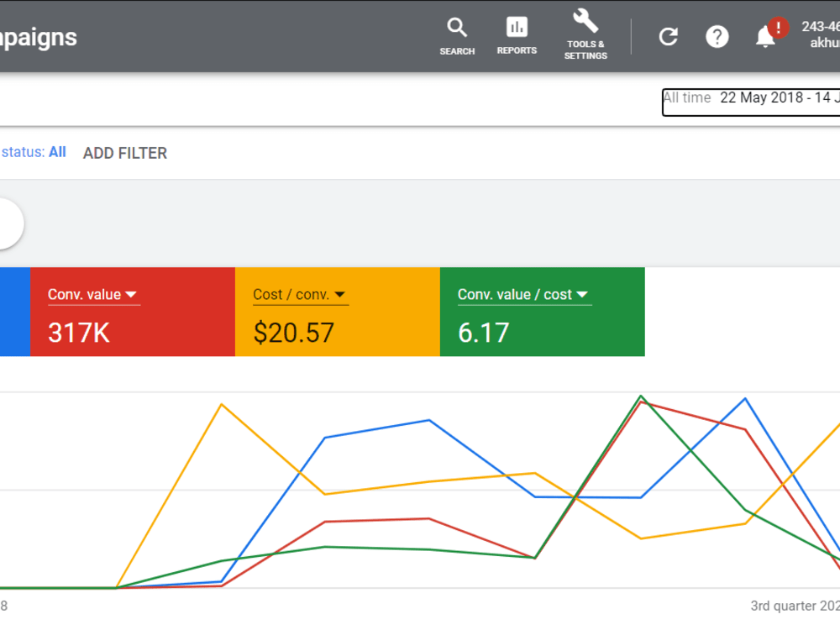Select the yellow $20.57 scorecard
Image resolution: width=840 pixels, height=630 pixels.
[338, 312]
